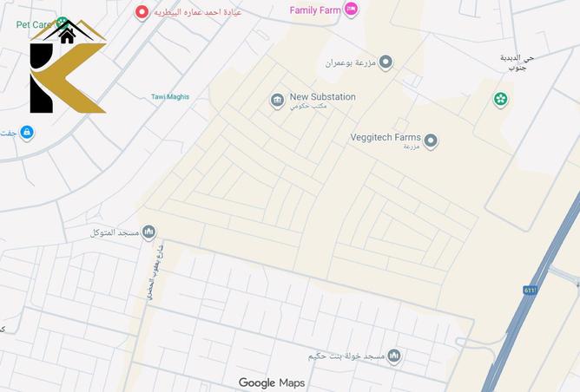
Task: Click the مسجد خولة بنت حكيم mosque icon
Action: pos(394,356)
